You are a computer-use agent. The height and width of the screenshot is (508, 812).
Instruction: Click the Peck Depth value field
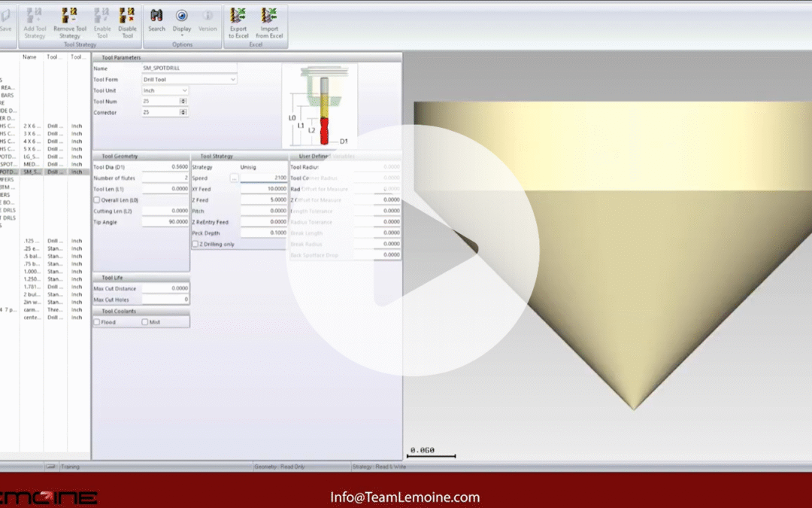coord(264,233)
